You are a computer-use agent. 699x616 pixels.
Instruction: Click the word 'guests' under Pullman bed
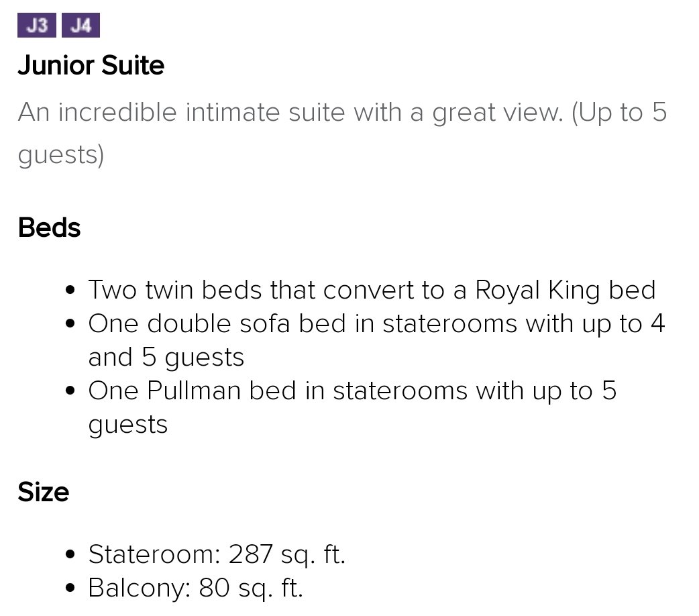pyautogui.click(x=128, y=425)
